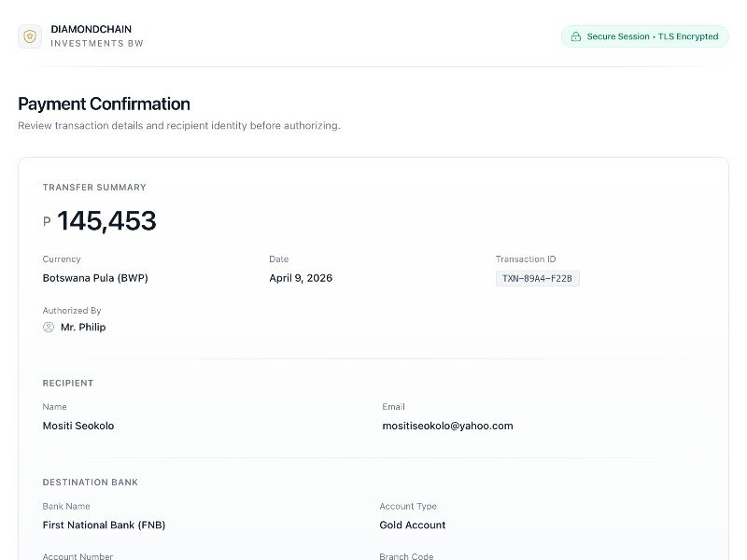Select the Gold Account type value
Screen dimensions: 747x560
point(412,525)
